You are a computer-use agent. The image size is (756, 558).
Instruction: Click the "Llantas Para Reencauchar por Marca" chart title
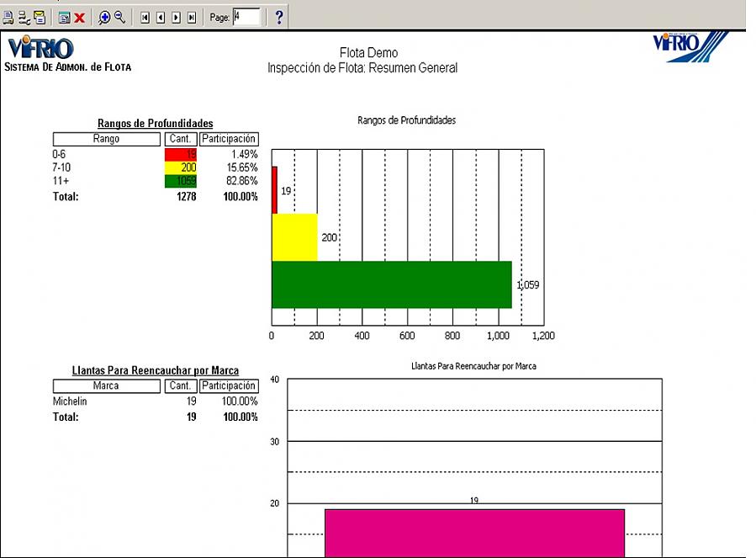(x=473, y=366)
